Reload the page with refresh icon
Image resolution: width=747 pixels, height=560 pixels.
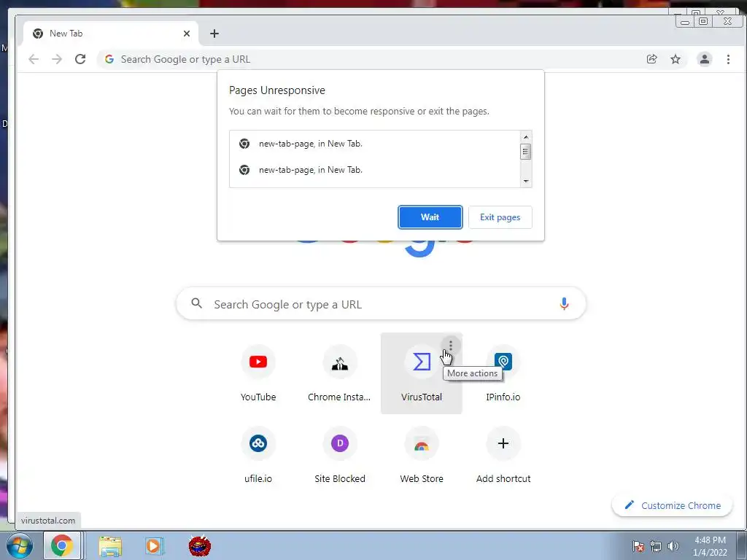80,59
